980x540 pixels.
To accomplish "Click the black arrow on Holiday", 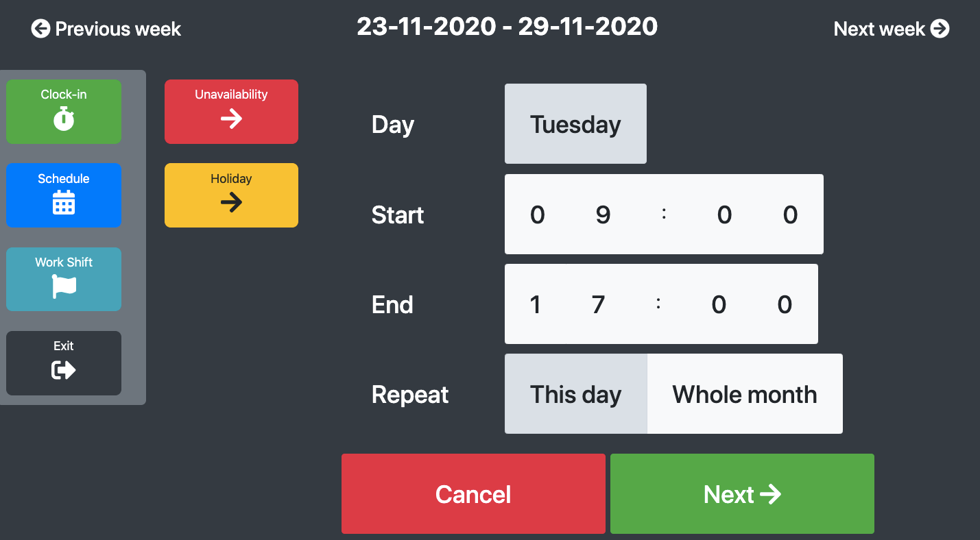I will click(231, 202).
